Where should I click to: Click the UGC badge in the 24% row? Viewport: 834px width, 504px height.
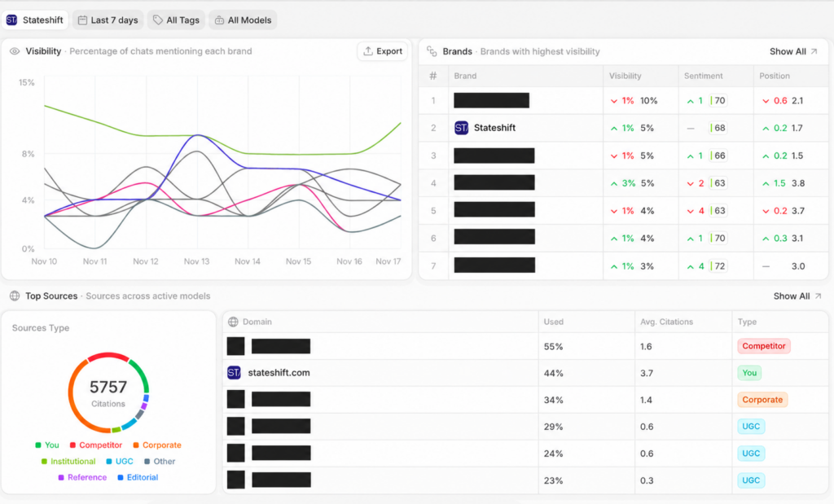pos(751,454)
